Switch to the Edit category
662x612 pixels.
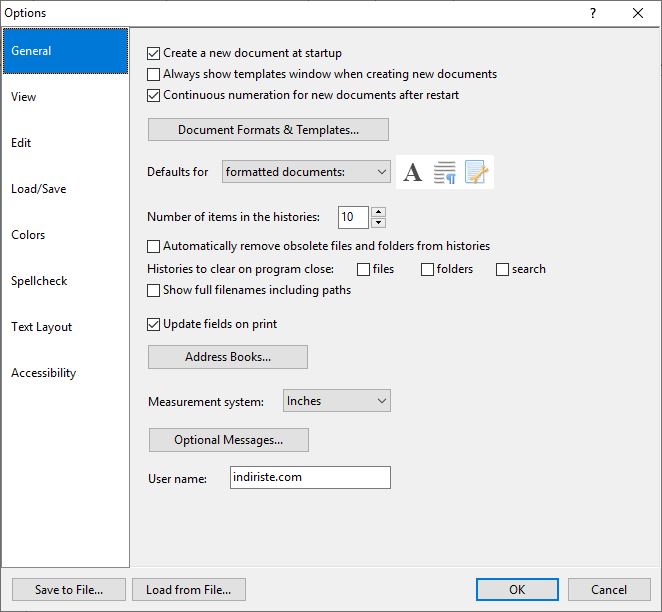point(65,143)
